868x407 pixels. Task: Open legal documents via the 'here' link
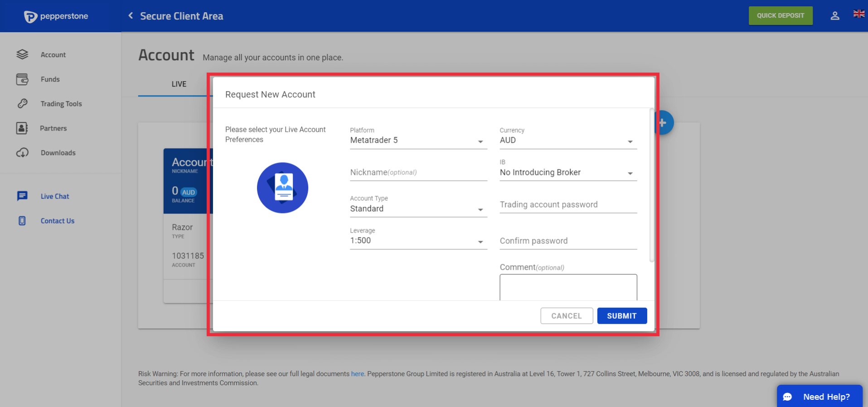tap(357, 374)
